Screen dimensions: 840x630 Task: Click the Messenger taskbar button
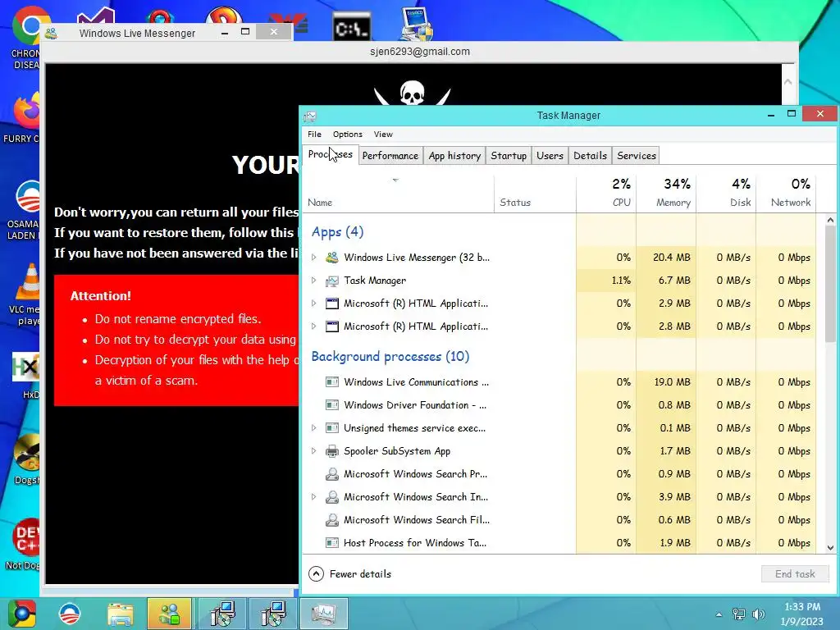pos(169,614)
